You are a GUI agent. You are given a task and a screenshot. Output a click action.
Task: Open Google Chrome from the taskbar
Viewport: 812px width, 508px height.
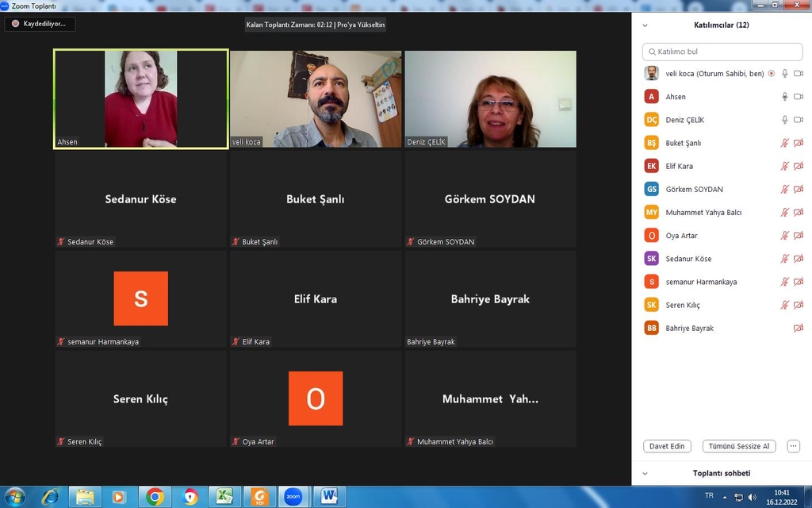pos(155,497)
